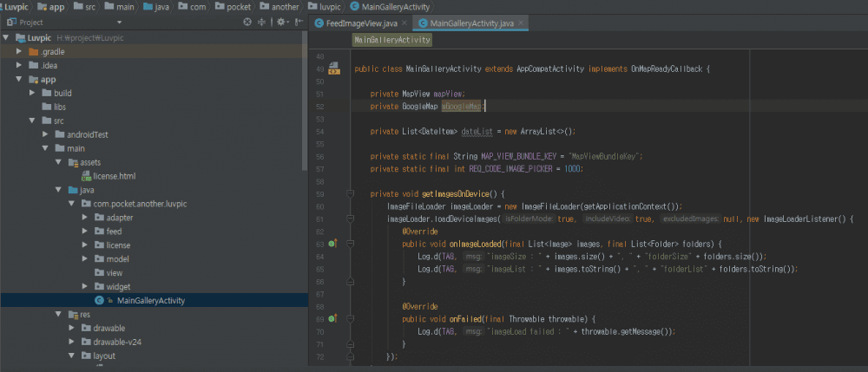
Task: Place cursor on mGoogleMap variable
Action: click(x=463, y=106)
